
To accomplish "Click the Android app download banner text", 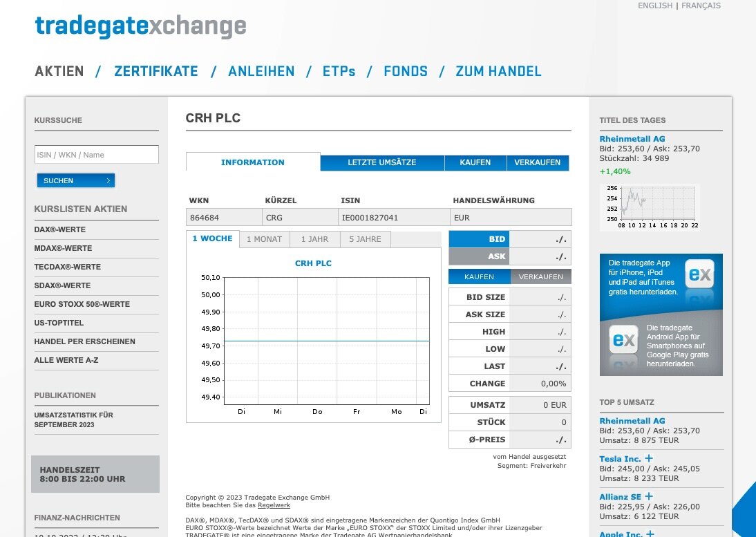I will (x=678, y=346).
